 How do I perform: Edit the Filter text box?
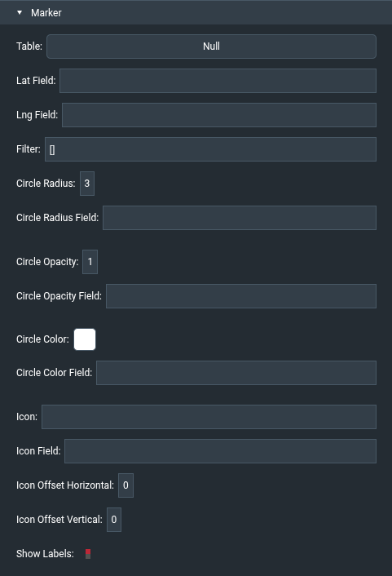tap(211, 149)
